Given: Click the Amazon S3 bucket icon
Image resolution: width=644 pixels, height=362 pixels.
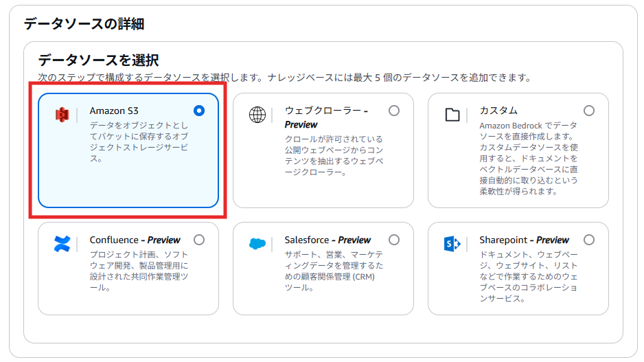Looking at the screenshot, I should pos(62,115).
